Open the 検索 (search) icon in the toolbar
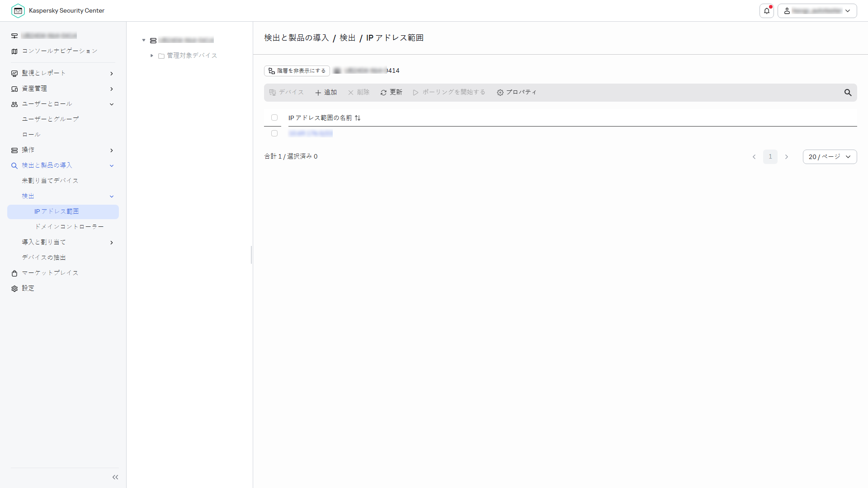Screen dimensions: 868x488 (x=848, y=92)
